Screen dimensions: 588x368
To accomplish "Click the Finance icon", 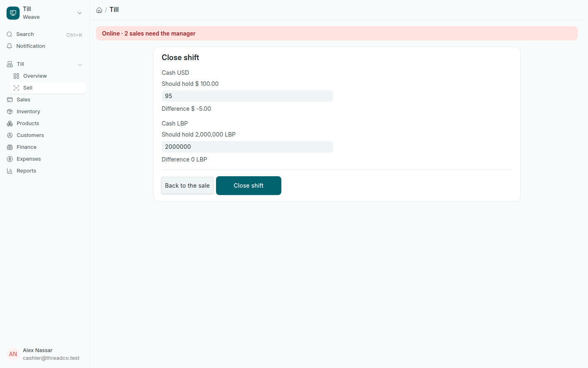I will point(10,147).
